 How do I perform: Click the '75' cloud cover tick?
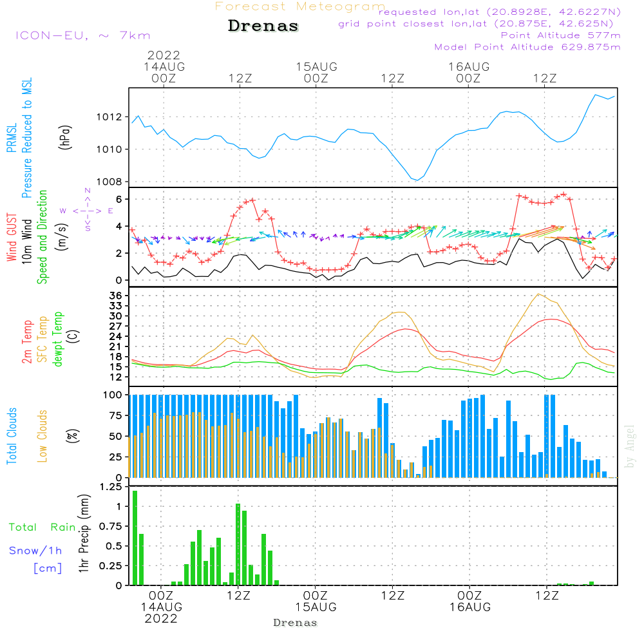tap(115, 415)
